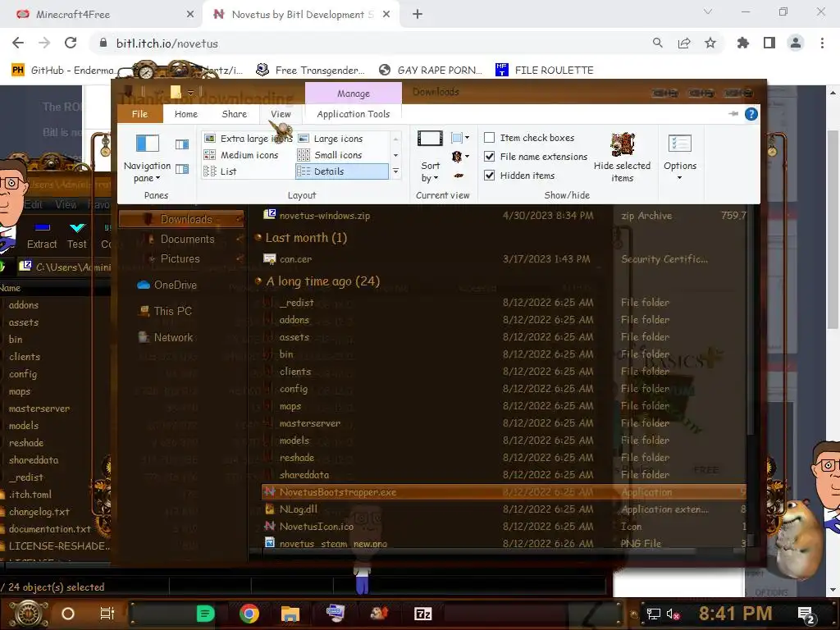Click the Chrome address bar URL

(x=167, y=43)
